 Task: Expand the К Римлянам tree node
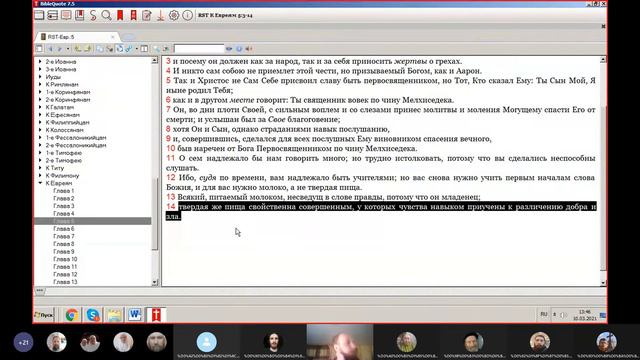(40, 84)
